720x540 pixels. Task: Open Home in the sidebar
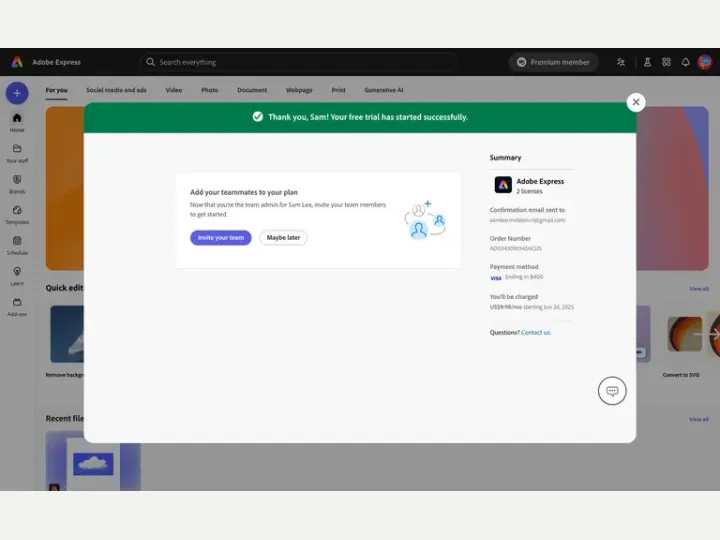[17, 123]
